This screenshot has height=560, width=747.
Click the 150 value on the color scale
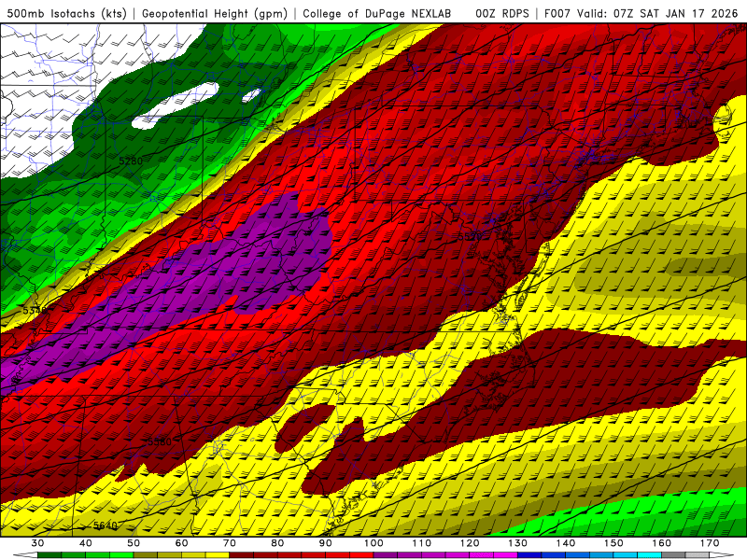click(614, 543)
